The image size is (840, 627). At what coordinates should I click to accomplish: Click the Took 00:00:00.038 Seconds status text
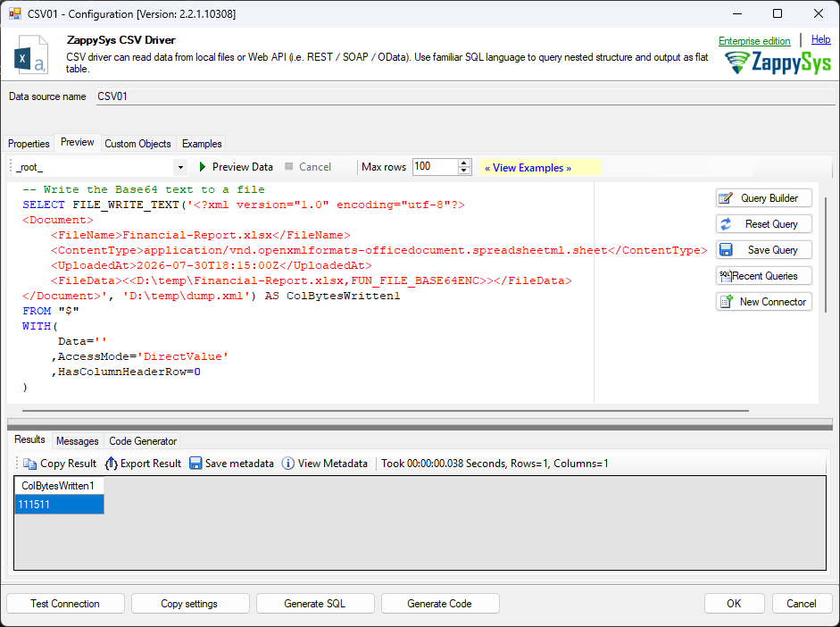point(495,464)
